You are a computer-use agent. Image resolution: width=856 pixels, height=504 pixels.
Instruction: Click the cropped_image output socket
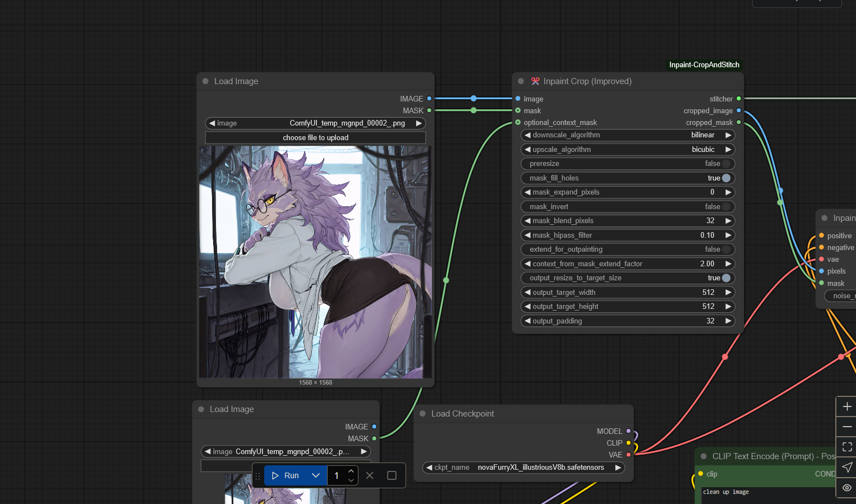739,110
